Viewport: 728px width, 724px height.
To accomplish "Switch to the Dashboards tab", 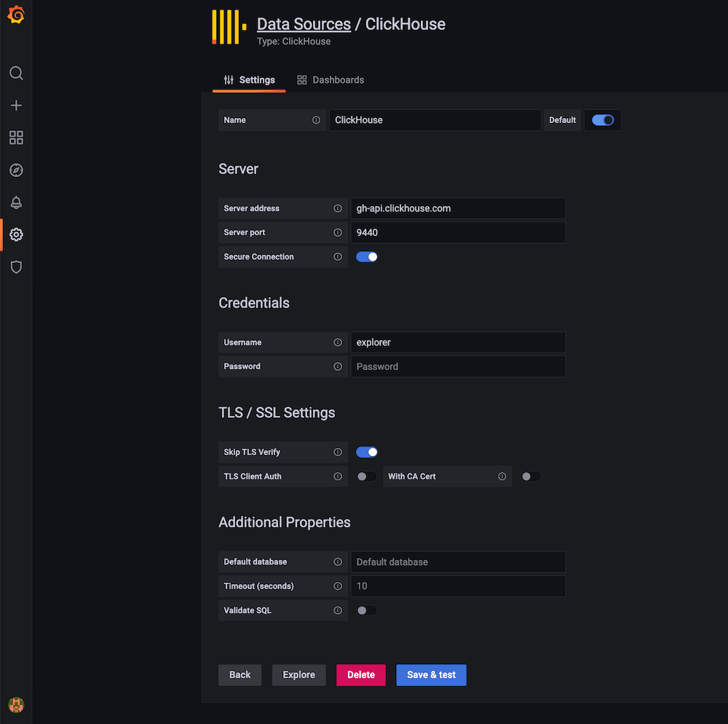I will point(331,80).
